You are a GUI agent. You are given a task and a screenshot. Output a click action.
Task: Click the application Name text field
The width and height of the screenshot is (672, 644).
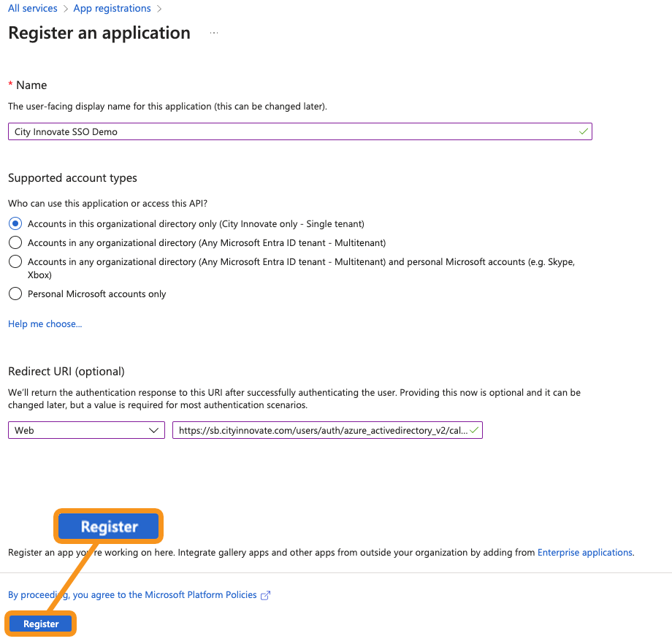[292, 132]
